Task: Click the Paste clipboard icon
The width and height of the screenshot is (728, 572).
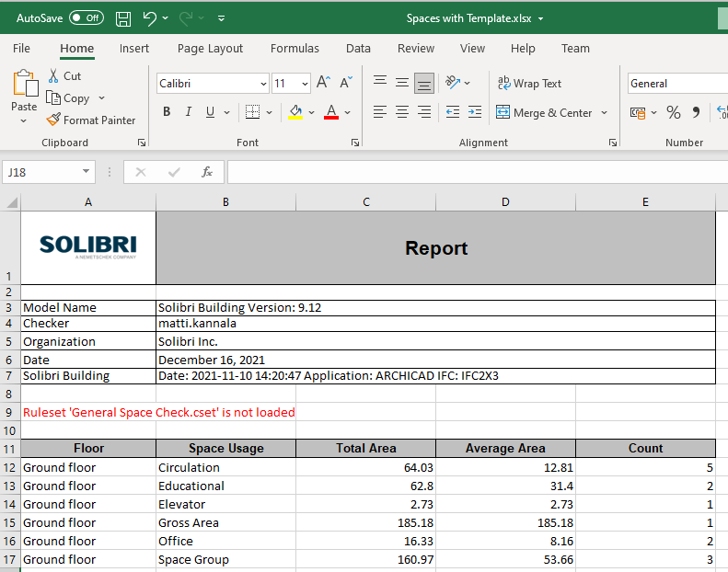Action: click(24, 84)
